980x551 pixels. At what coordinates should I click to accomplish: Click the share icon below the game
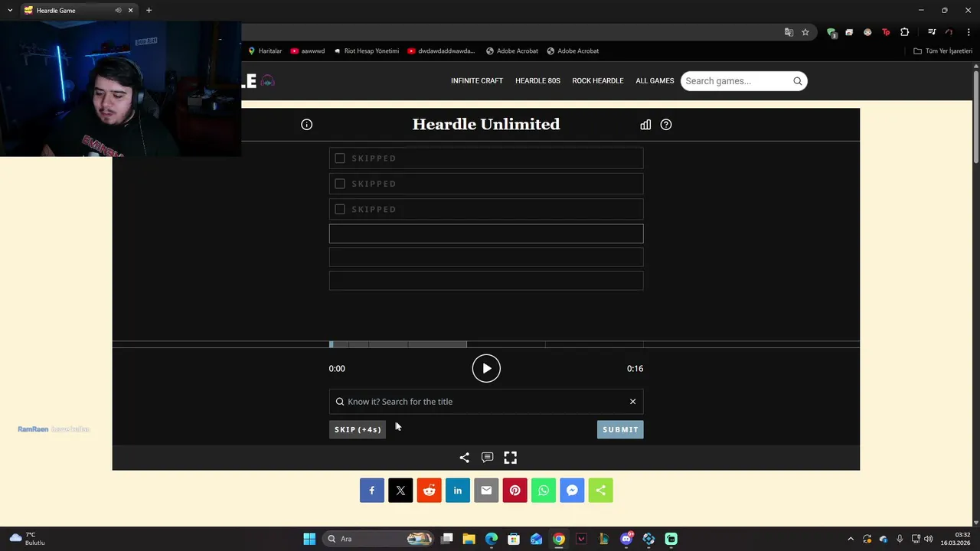tap(464, 458)
